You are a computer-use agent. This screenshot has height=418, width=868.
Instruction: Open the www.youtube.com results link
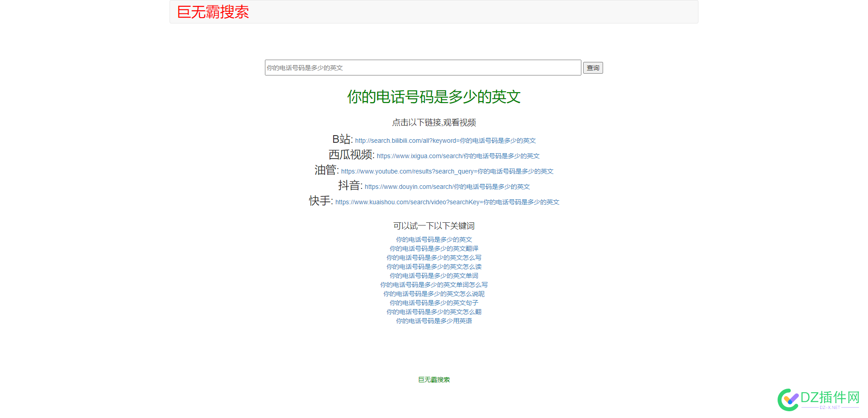(447, 171)
